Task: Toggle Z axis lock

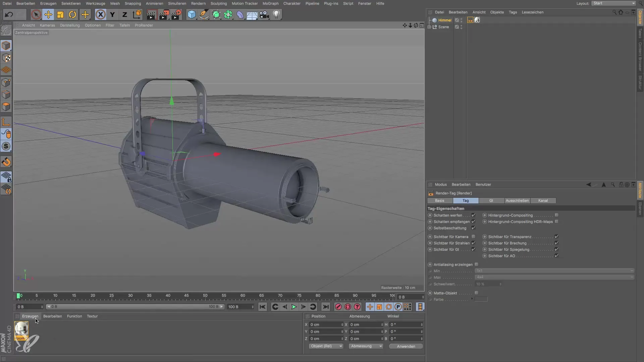Action: coord(124,14)
